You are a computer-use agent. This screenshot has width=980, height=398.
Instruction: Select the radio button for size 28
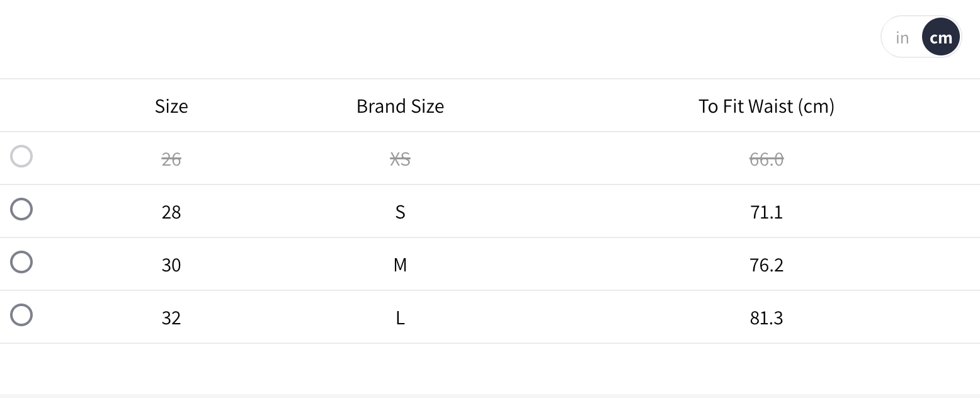(x=21, y=209)
